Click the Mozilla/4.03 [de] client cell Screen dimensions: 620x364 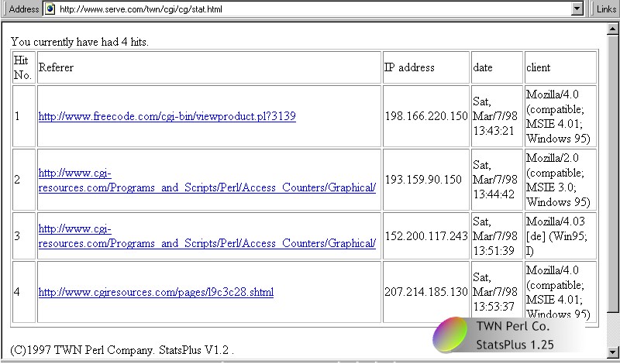(x=560, y=236)
